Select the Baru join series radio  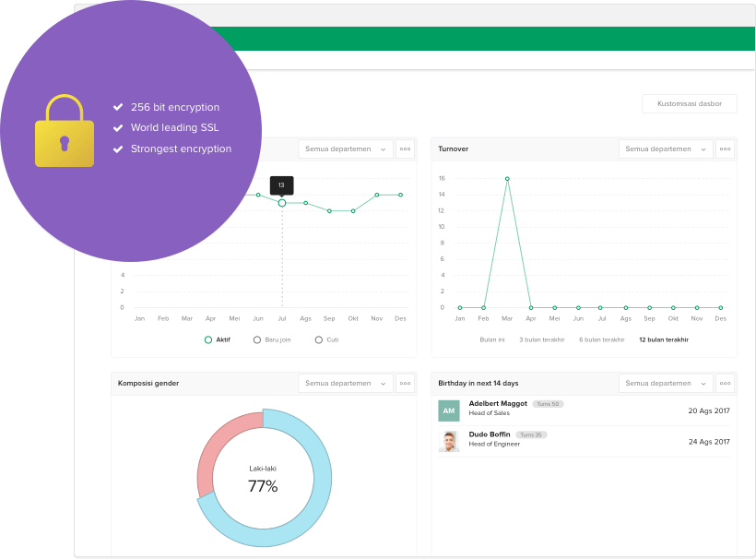tap(257, 340)
